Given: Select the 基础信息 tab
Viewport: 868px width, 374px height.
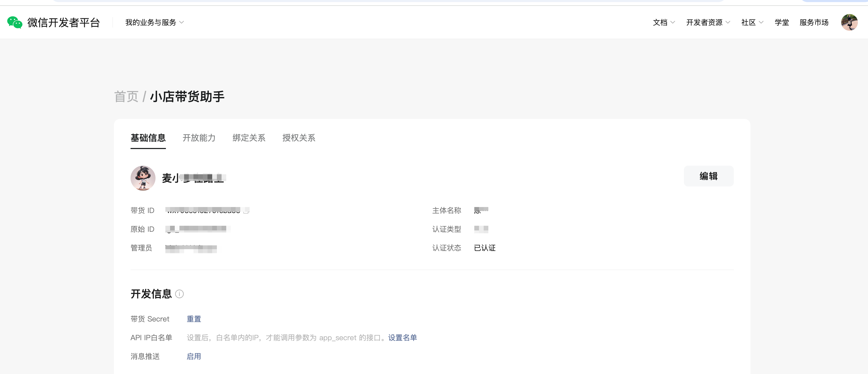Looking at the screenshot, I should (x=148, y=138).
